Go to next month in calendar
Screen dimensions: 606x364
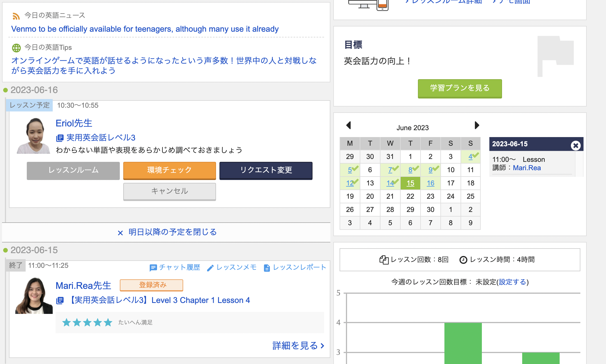click(477, 125)
